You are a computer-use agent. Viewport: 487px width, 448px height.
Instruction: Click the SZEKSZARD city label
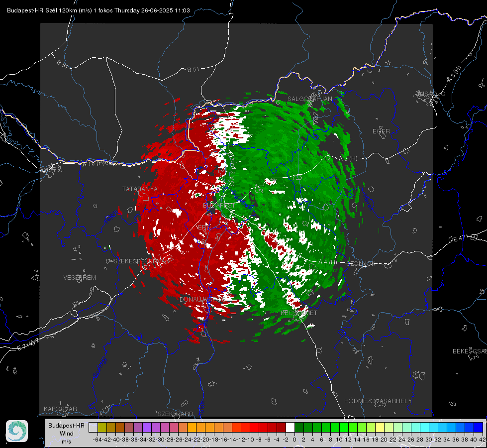[x=176, y=414]
